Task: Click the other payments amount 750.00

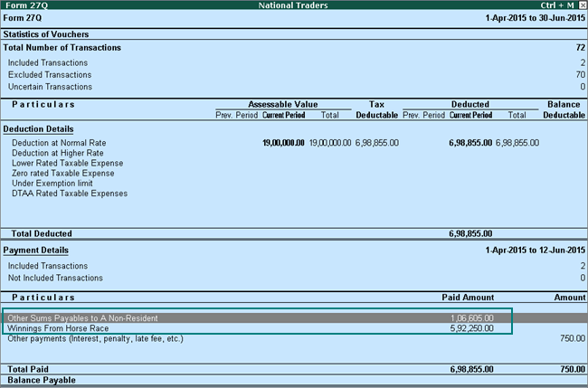Action: click(x=573, y=338)
